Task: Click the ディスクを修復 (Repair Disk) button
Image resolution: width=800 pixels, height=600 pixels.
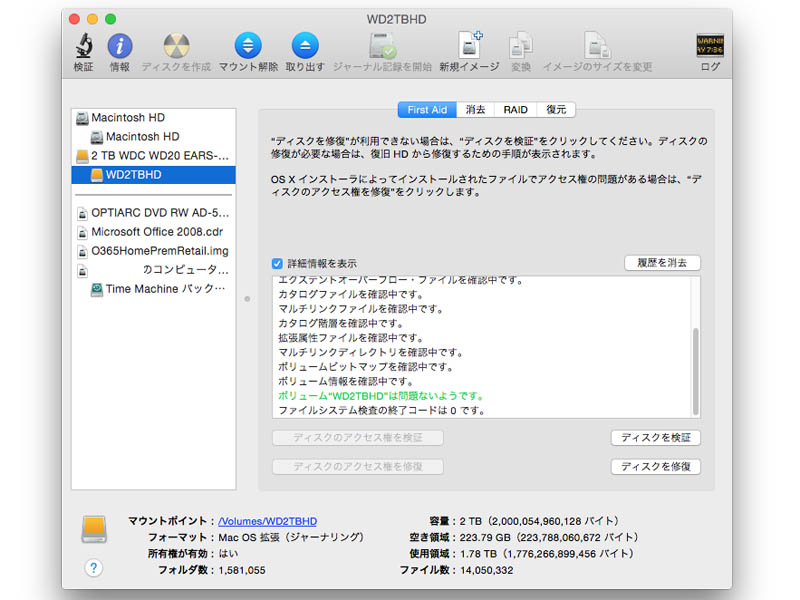Action: (656, 466)
